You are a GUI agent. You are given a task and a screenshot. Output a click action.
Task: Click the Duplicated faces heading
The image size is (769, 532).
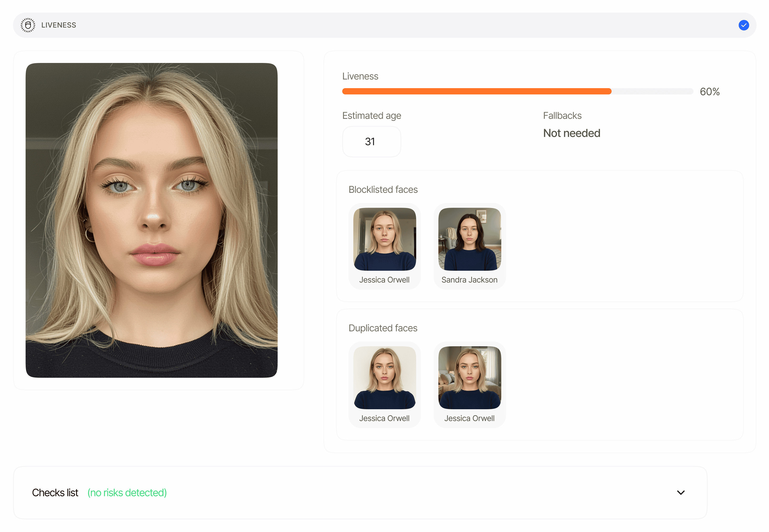pyautogui.click(x=383, y=328)
